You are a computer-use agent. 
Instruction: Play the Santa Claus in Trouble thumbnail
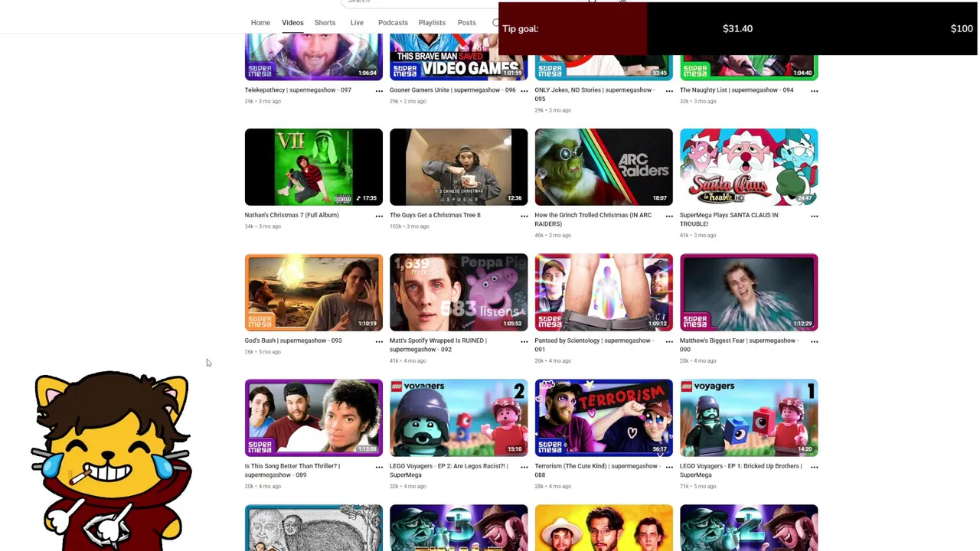(x=749, y=167)
